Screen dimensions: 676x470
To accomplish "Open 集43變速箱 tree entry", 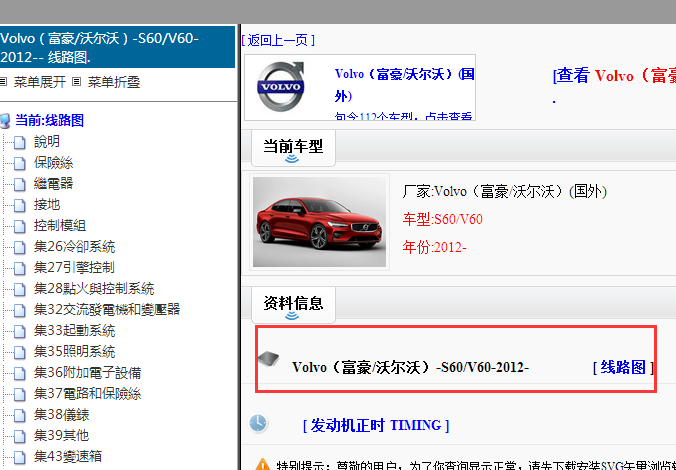I will point(68,457).
